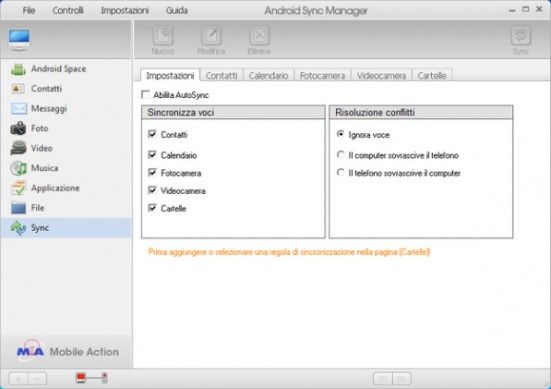Uncheck Calendario under Sincronizza voci
This screenshot has width=551, height=389.
click(152, 155)
